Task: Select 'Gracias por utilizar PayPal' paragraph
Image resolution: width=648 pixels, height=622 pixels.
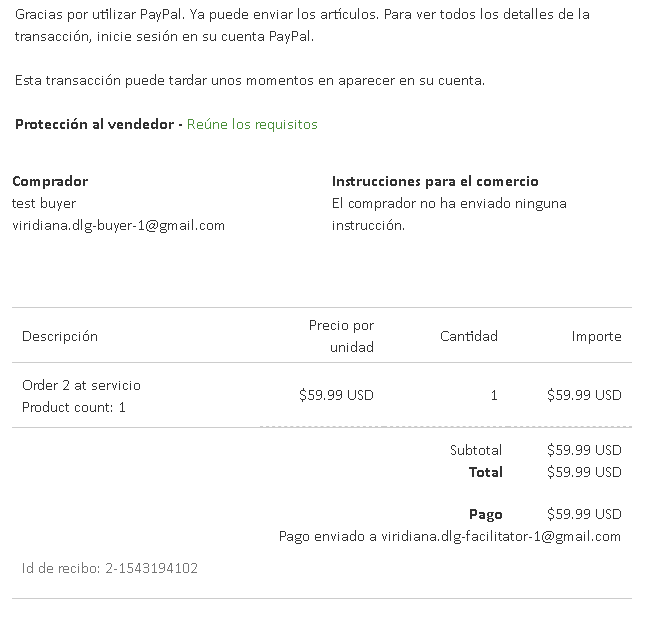Action: click(302, 25)
